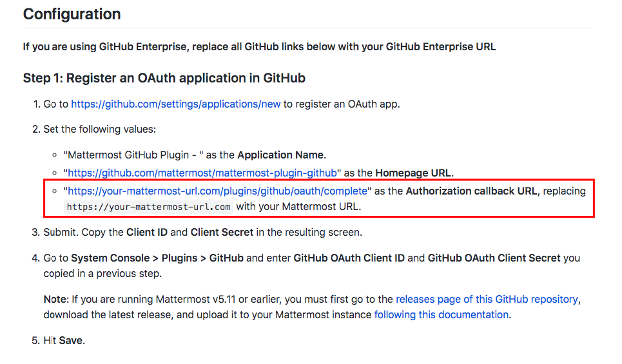Click the bold GitHub OAuth Client ID text

click(349, 258)
